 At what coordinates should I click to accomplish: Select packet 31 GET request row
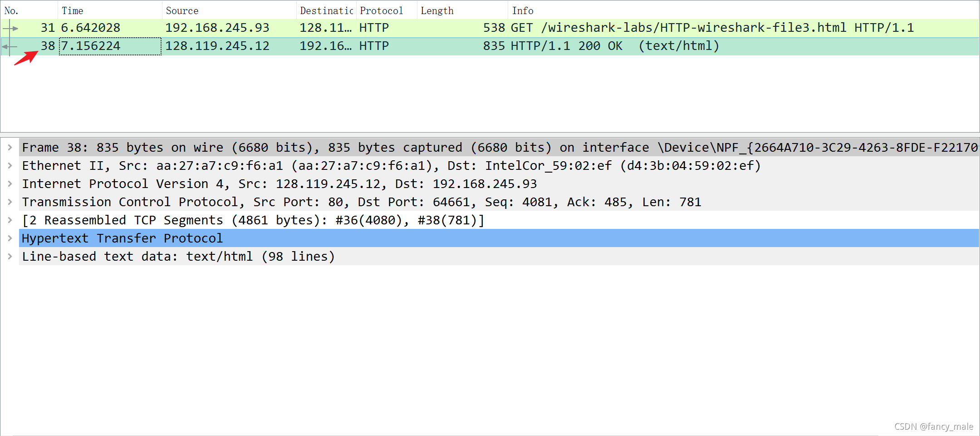click(490, 28)
